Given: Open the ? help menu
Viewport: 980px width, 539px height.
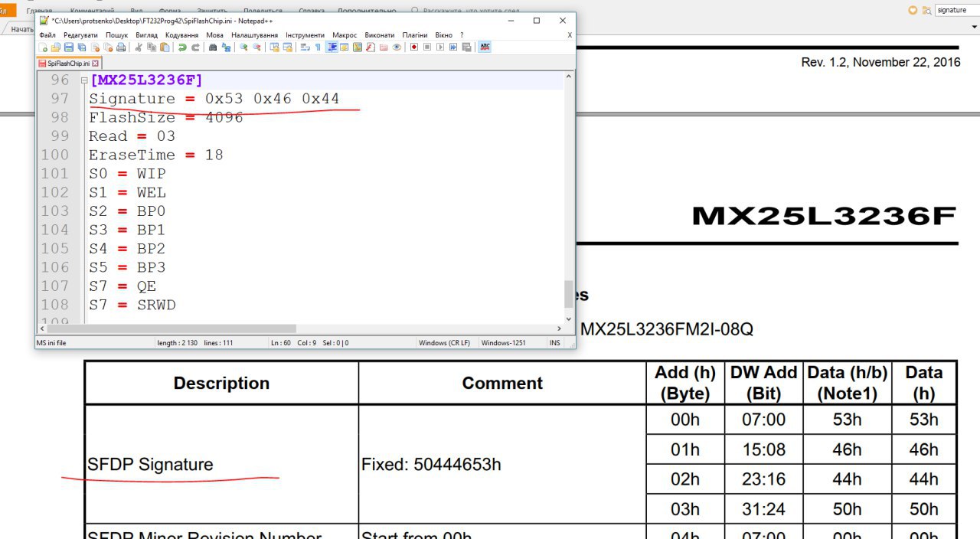Looking at the screenshot, I should [x=462, y=35].
